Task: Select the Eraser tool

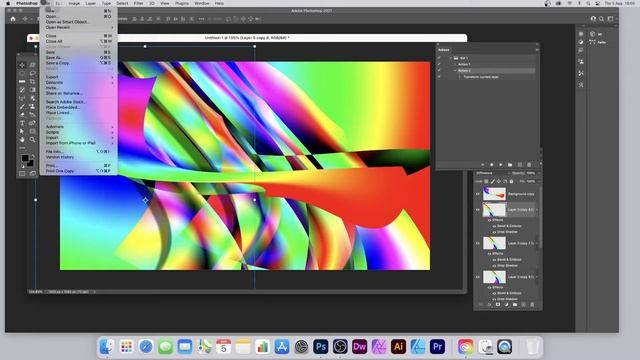Action: (22, 115)
